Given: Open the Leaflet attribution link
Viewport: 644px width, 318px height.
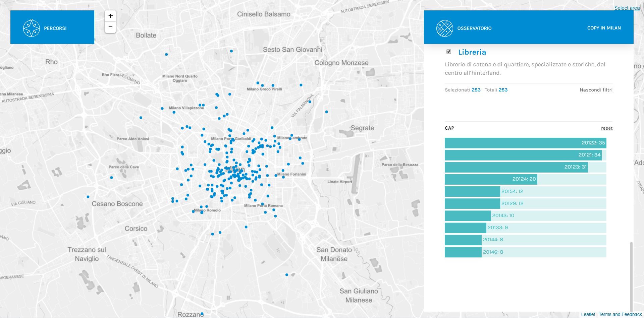Looking at the screenshot, I should tap(588, 314).
